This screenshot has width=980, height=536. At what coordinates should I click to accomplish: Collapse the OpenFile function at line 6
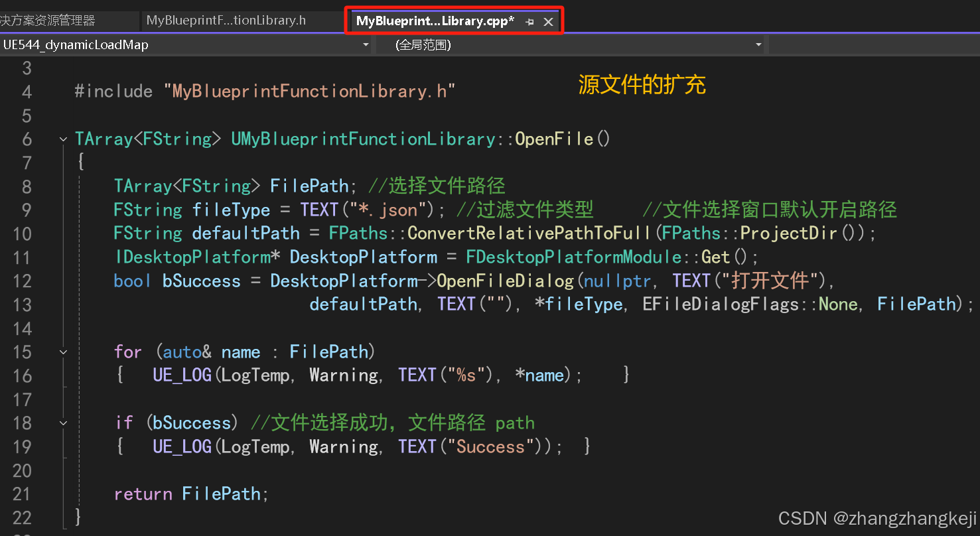[63, 139]
